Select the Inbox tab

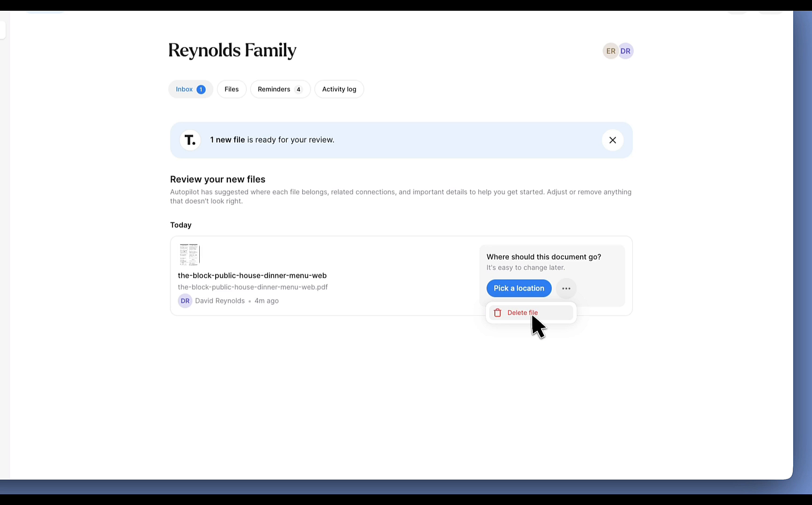(x=191, y=89)
